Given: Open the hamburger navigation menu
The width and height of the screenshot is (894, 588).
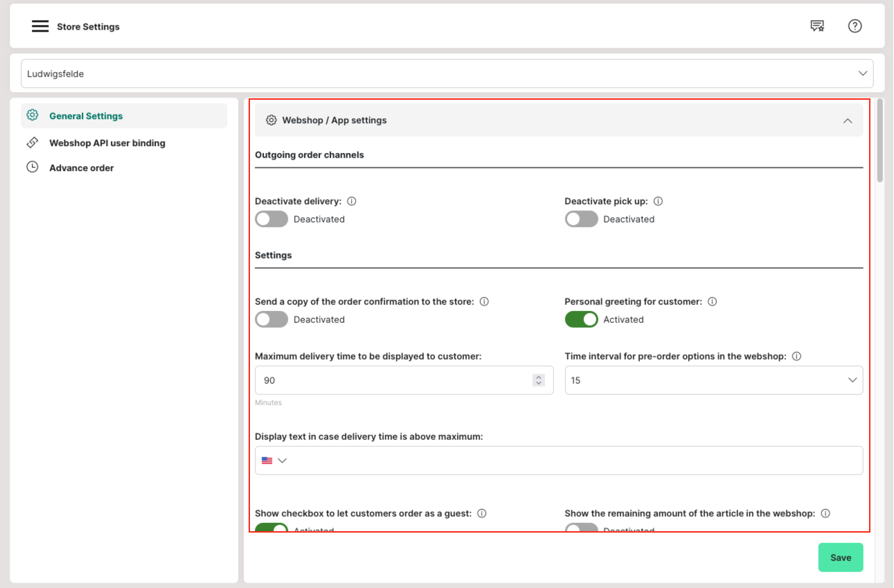Looking at the screenshot, I should [40, 26].
